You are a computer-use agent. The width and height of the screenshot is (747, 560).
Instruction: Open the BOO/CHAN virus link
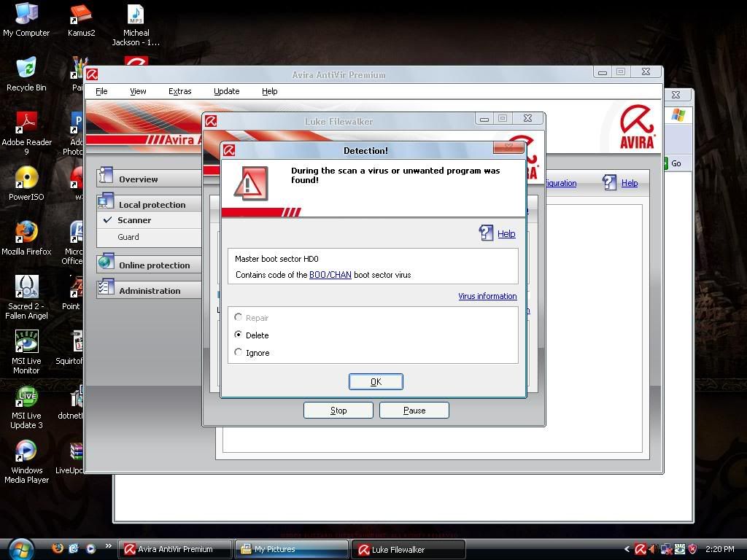click(330, 275)
